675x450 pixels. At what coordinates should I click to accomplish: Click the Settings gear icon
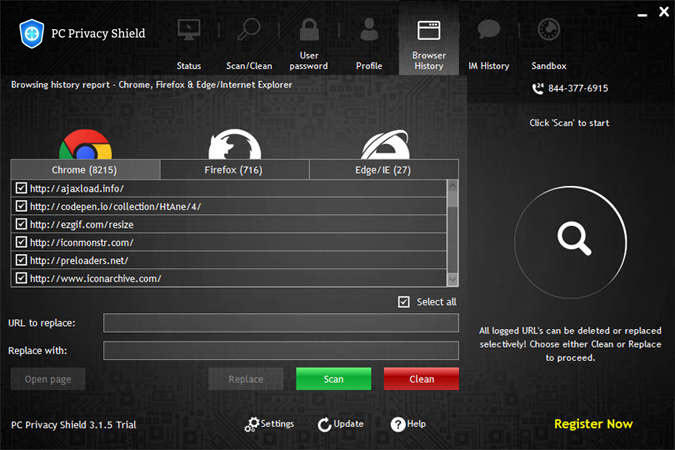pos(252,424)
